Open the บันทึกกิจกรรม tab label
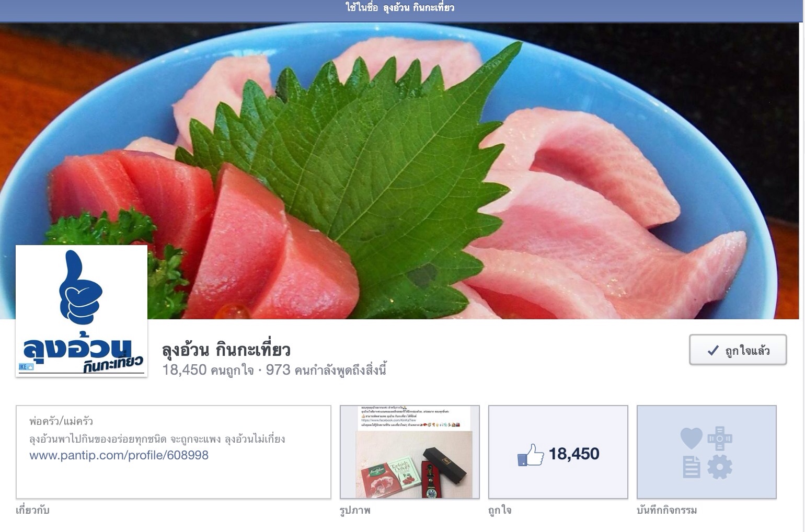 click(x=666, y=510)
